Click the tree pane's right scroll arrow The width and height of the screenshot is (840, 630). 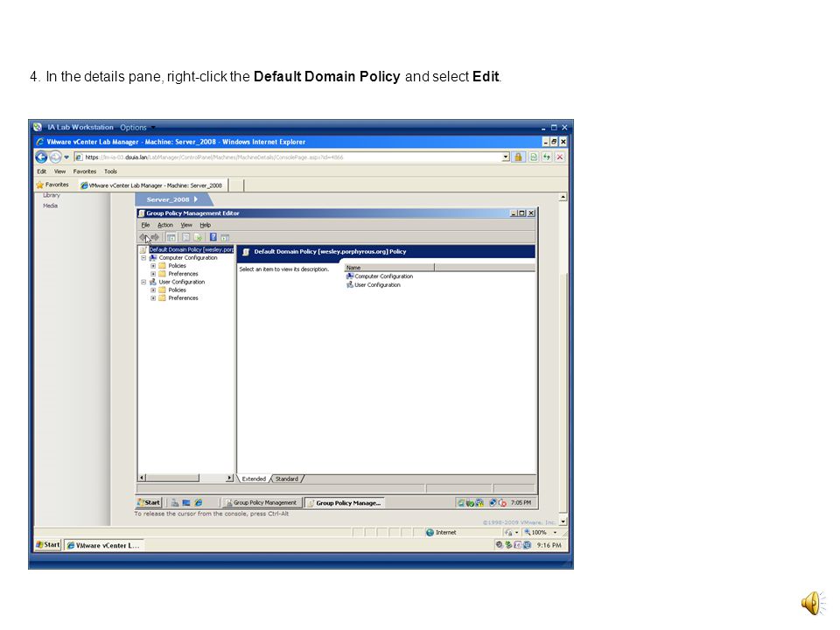tap(229, 478)
